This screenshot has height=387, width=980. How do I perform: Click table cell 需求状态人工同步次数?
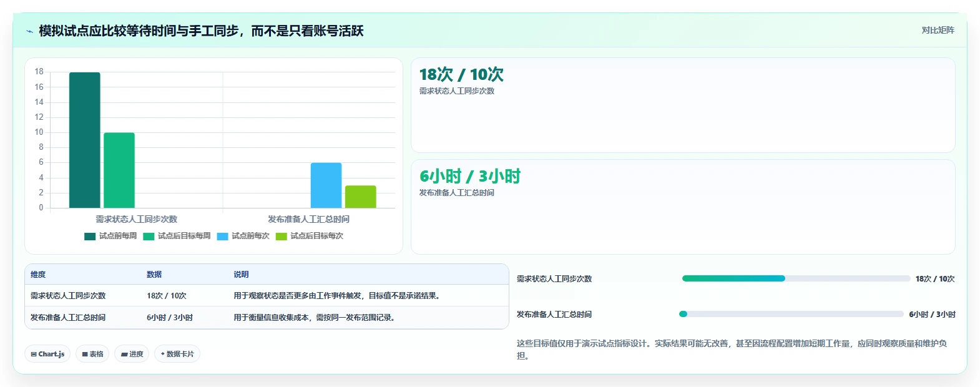coord(68,296)
